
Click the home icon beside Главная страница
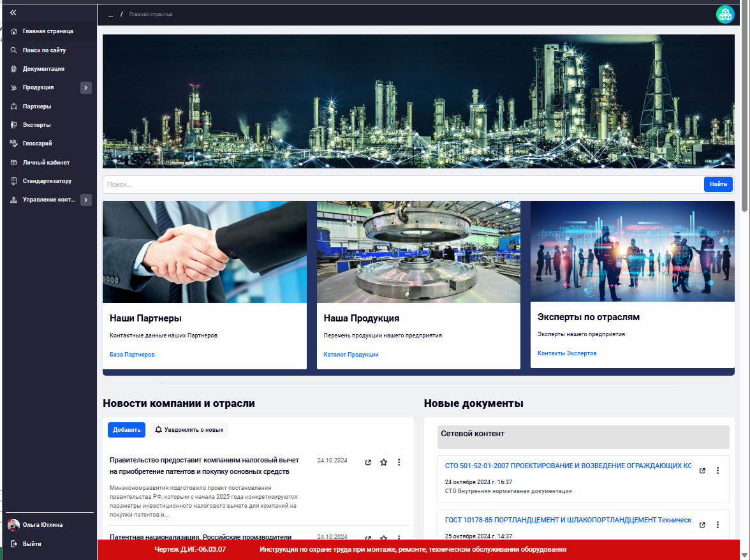13,31
